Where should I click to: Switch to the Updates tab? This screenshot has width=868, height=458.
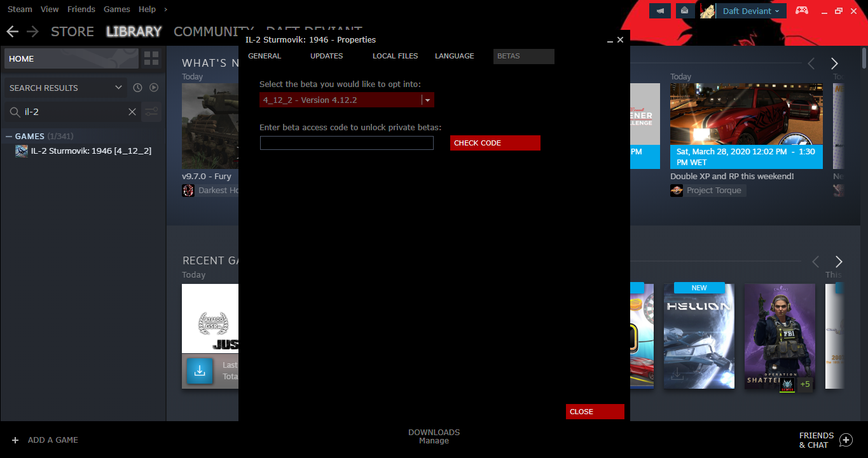tap(327, 56)
